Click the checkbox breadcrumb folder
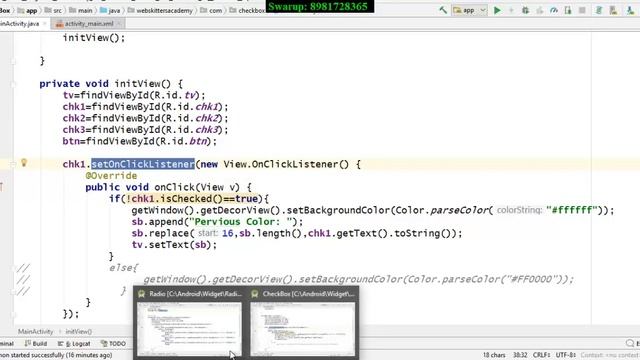This screenshot has width=640, height=360. point(247,10)
